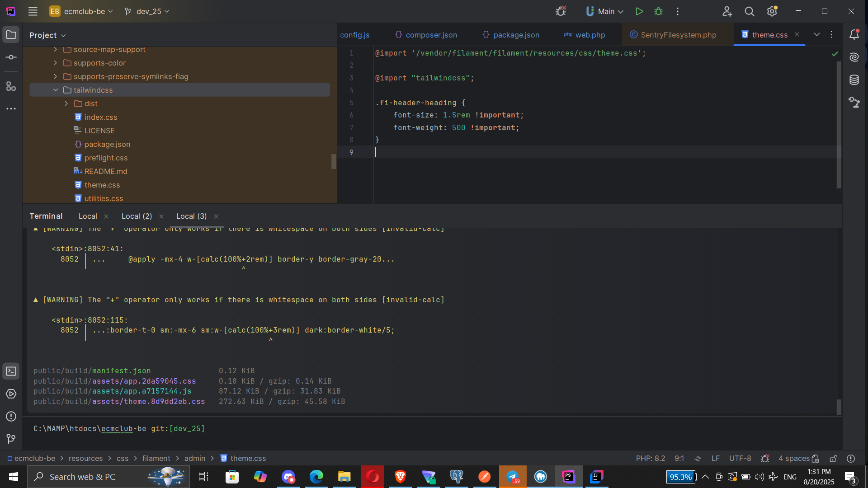Show more tool windows ellipsis
This screenshot has height=488, width=868.
point(11,108)
